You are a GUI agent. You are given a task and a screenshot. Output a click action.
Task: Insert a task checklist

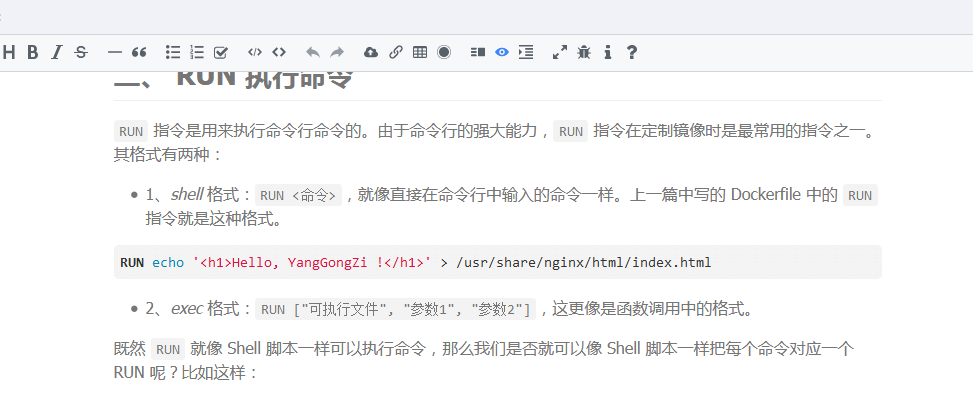(221, 53)
